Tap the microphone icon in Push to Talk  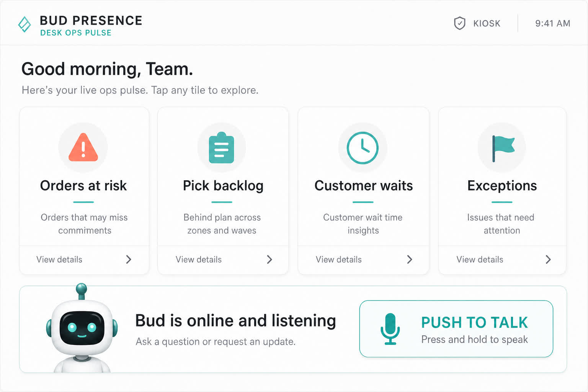(390, 329)
